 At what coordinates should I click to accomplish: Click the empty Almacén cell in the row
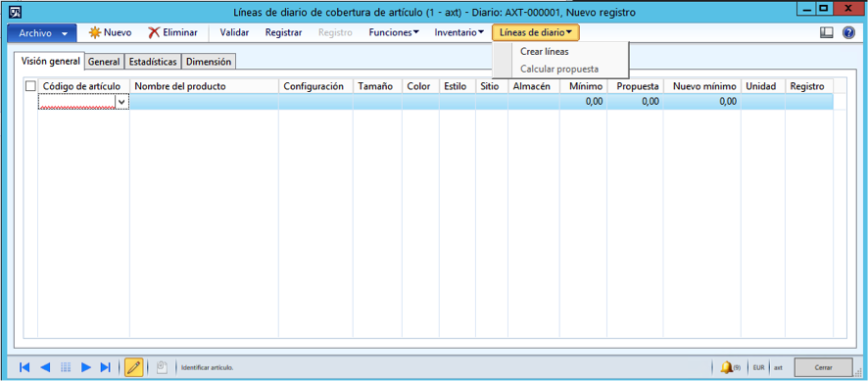tap(534, 102)
